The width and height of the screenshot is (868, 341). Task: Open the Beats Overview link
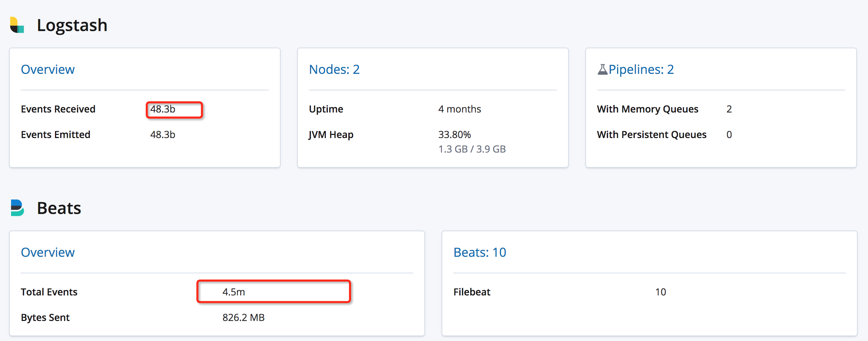click(48, 253)
